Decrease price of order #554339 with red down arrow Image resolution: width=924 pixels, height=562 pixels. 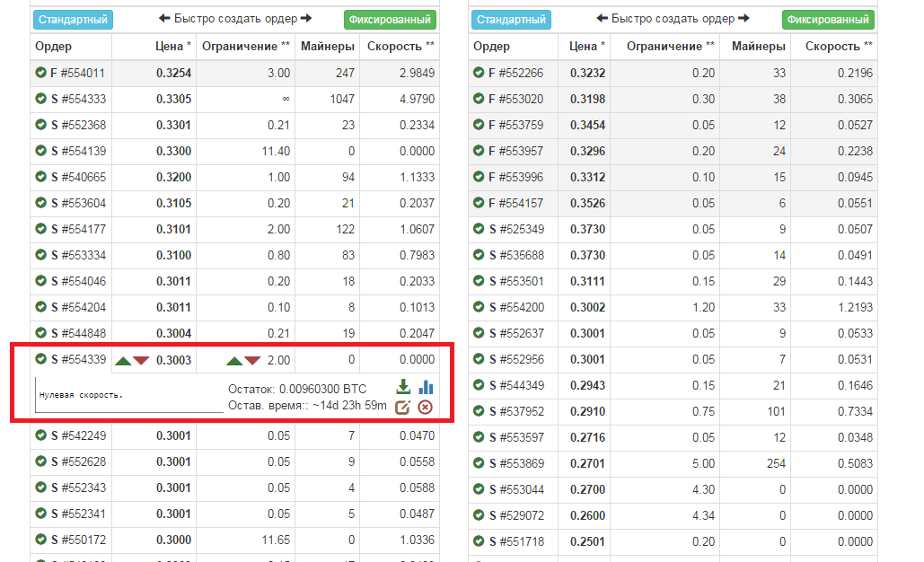(x=141, y=361)
